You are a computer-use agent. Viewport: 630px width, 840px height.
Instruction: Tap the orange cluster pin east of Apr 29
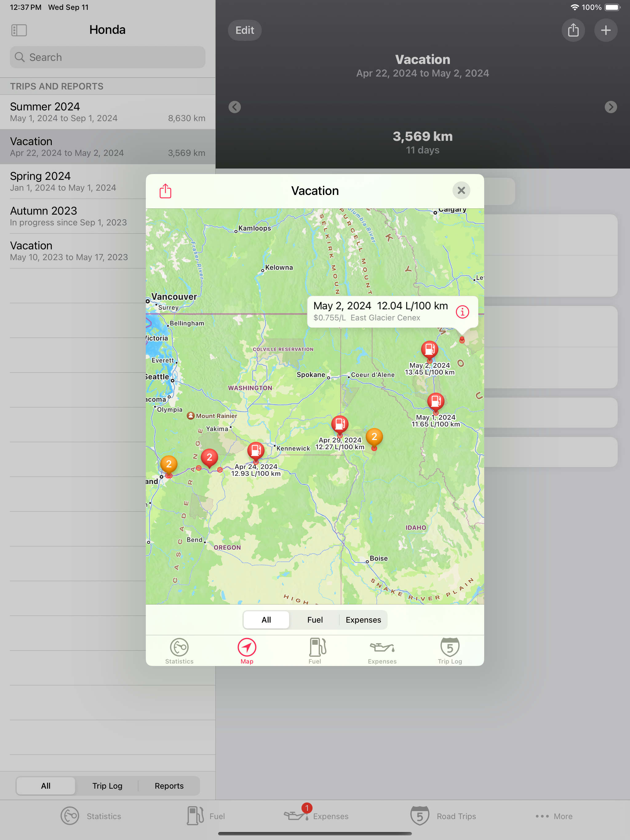coord(374,439)
